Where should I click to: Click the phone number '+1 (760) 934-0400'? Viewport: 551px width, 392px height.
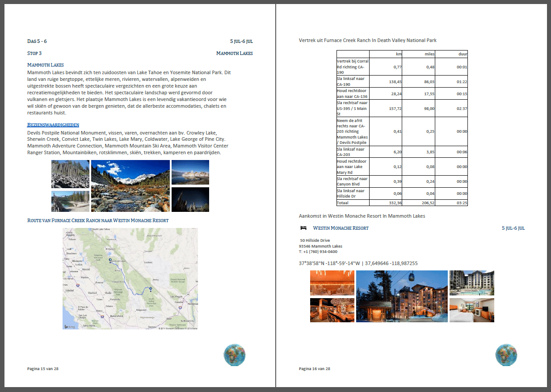(x=320, y=252)
